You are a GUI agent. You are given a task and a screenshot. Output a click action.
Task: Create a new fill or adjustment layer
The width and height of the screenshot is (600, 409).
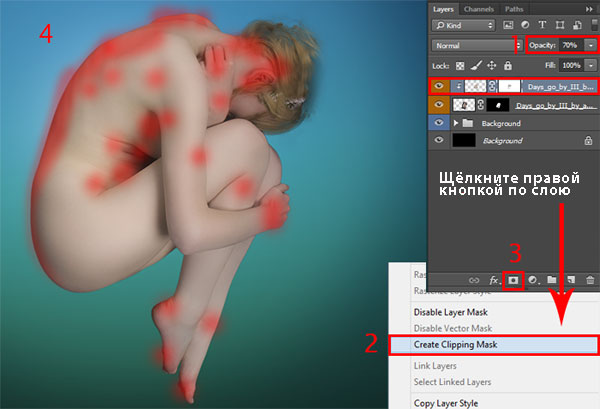tap(533, 280)
